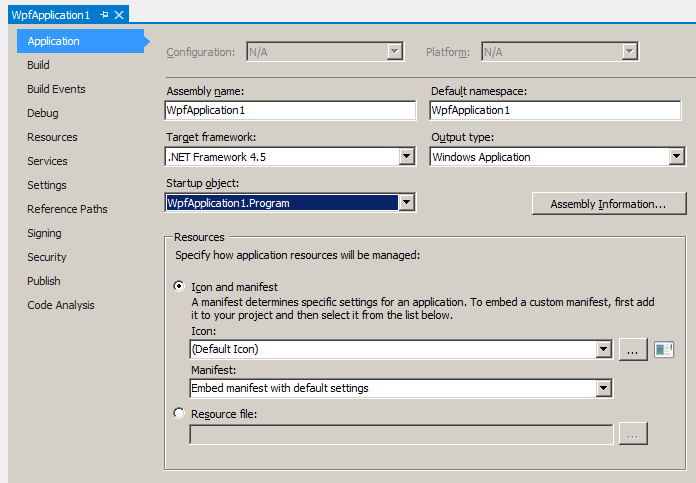
Task: Open the Manifest dropdown list
Action: (604, 388)
